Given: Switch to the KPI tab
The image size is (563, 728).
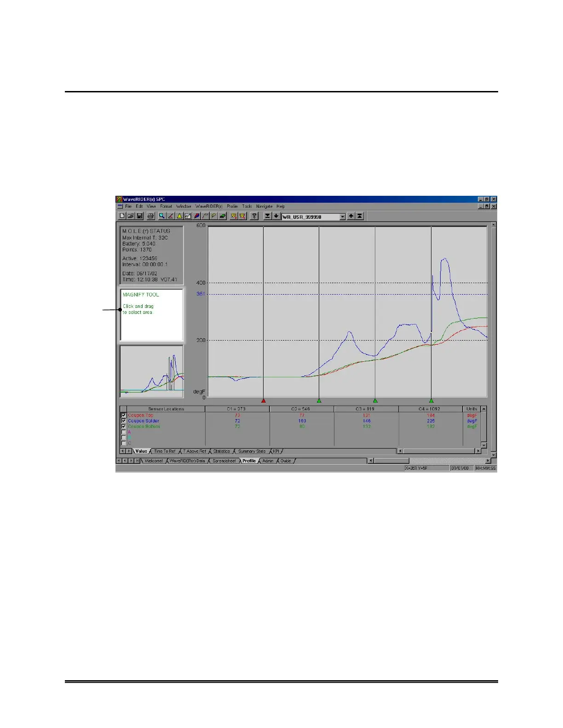Looking at the screenshot, I should 276,451.
